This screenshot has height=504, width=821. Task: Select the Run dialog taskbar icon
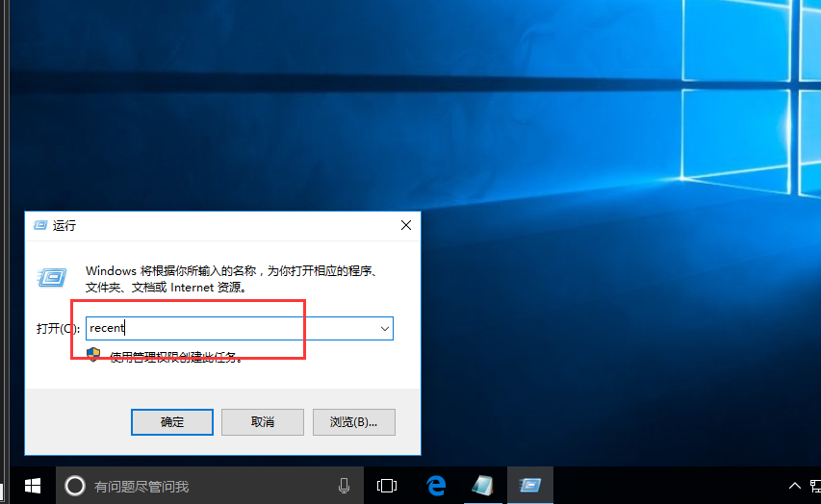tap(530, 486)
